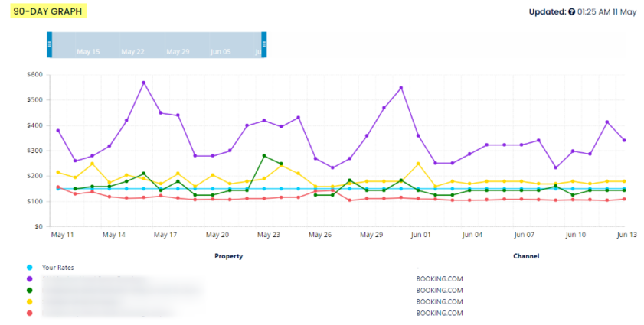Click the red legend dot
Screen dimensions: 644x325
click(29, 313)
